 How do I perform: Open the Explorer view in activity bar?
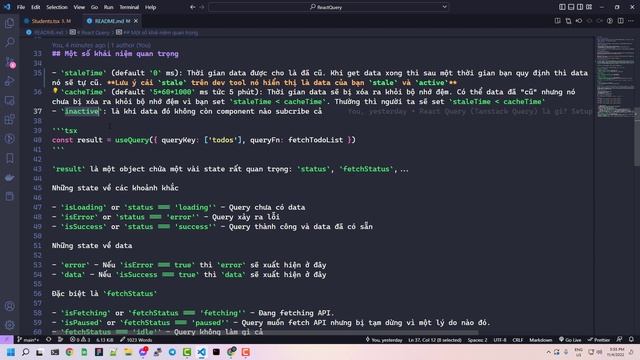(x=10, y=23)
